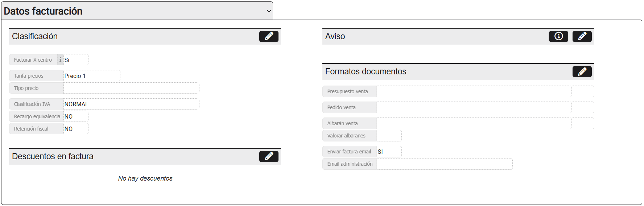Edit the Aviso section with pencil icon
Viewport: 644px width, 206px height.
[x=582, y=36]
